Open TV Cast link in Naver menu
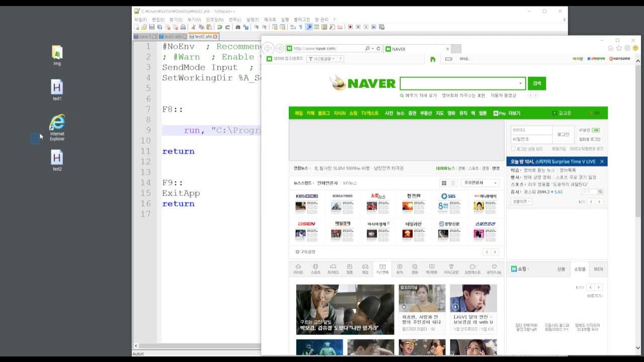This screenshot has width=644, height=362. 370,113
